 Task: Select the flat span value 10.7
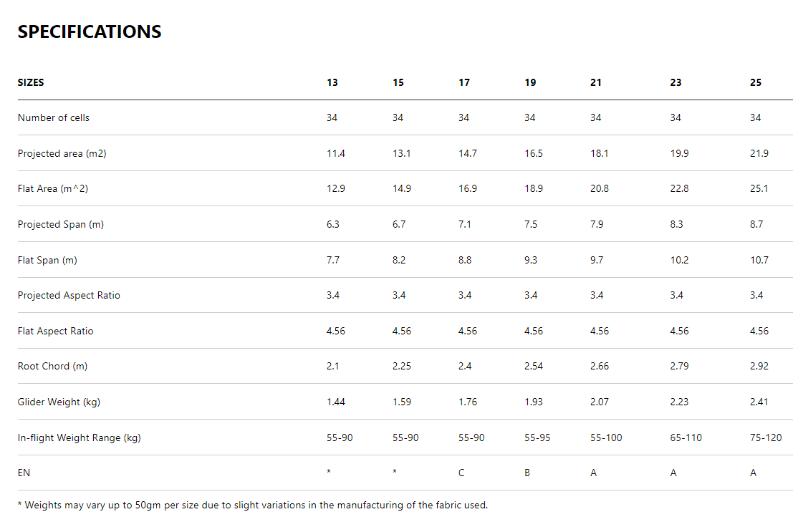click(759, 260)
